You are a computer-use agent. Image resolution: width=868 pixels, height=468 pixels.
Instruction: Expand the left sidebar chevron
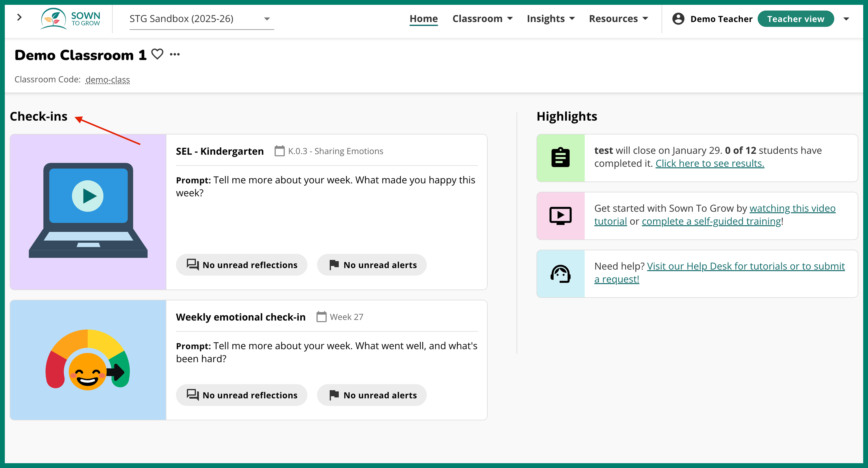[x=19, y=17]
